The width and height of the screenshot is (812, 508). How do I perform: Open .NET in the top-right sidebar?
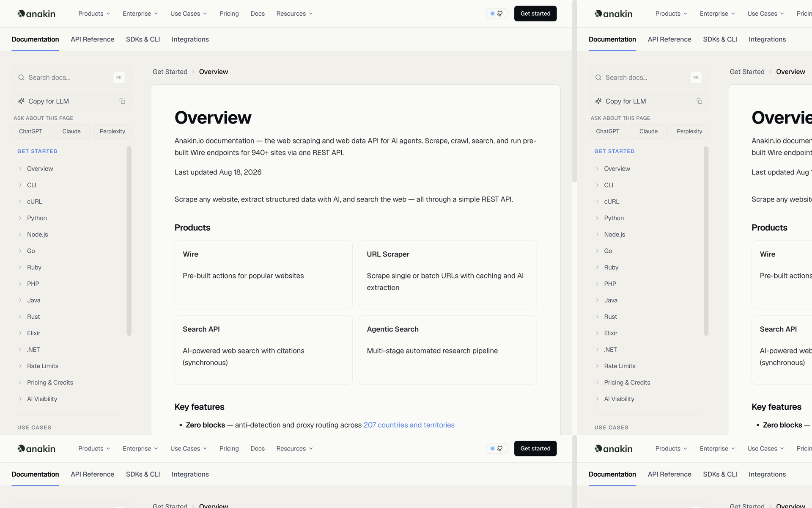(x=610, y=350)
